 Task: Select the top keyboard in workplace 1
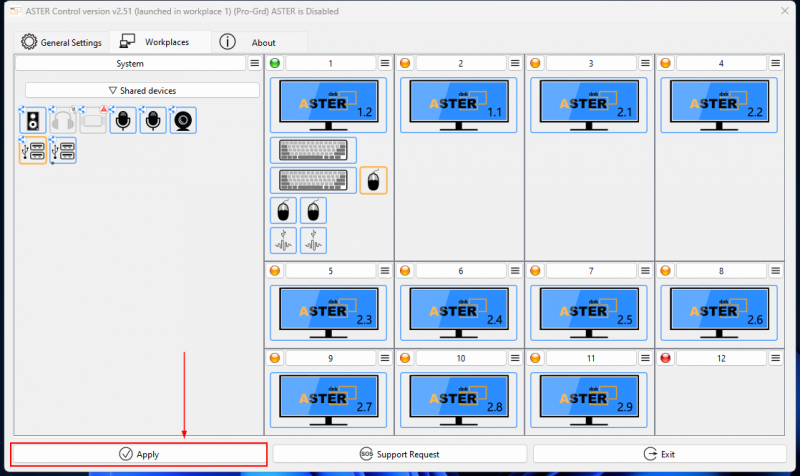click(x=313, y=150)
